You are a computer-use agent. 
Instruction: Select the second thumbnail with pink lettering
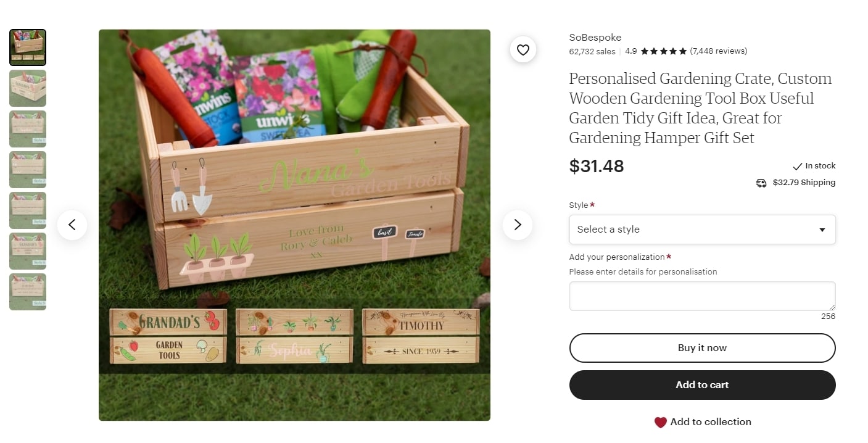coord(28,88)
